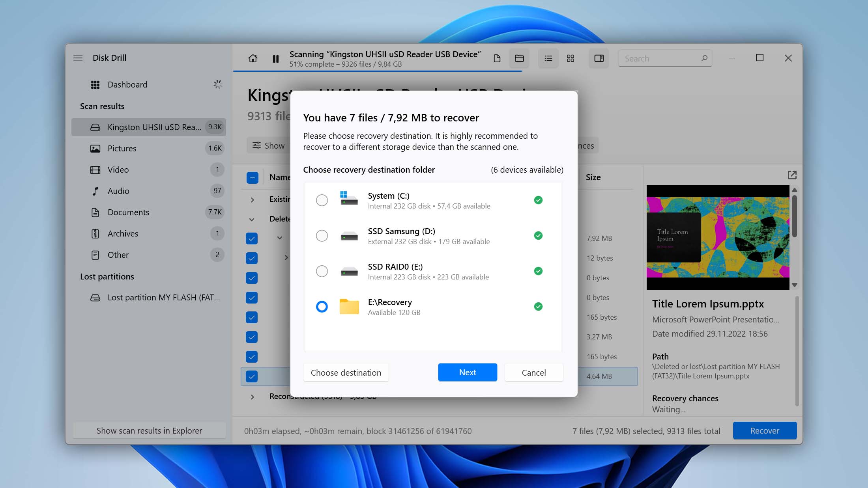Collapse the Deleted or lost group
The width and height of the screenshot is (868, 488).
pos(252,220)
